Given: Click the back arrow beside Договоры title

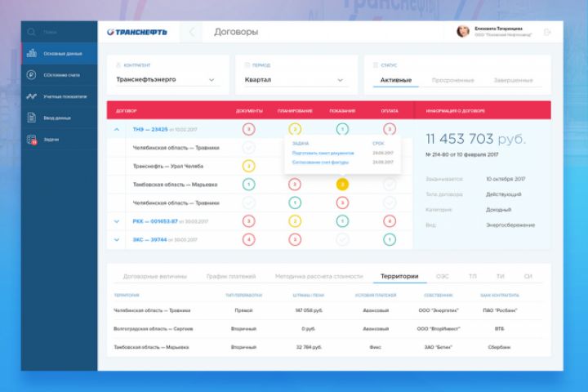Looking at the screenshot, I should point(192,33).
